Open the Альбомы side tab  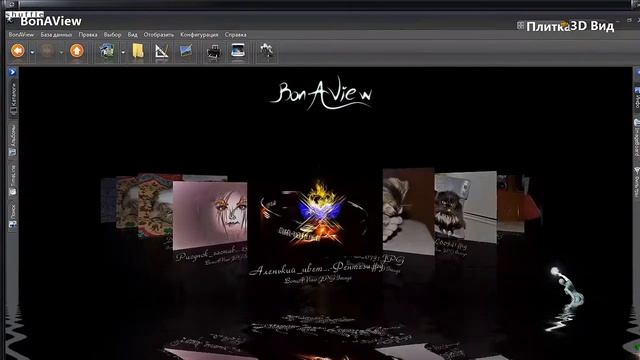click(13, 140)
